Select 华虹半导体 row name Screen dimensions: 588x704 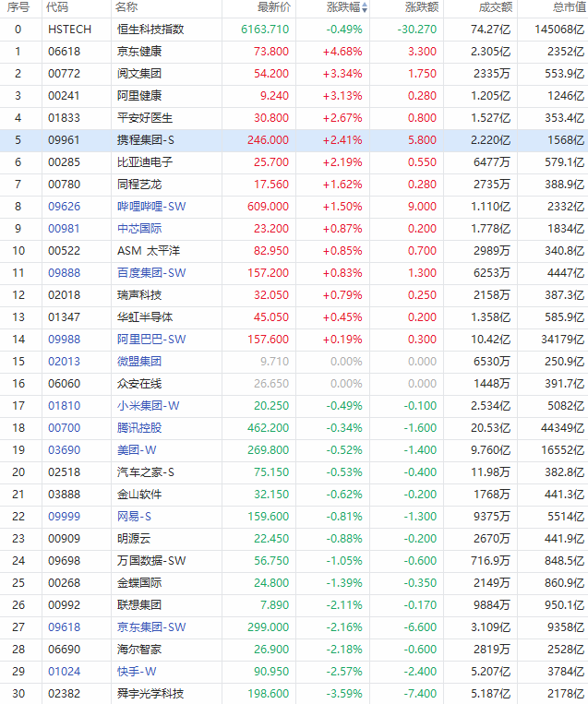click(145, 317)
